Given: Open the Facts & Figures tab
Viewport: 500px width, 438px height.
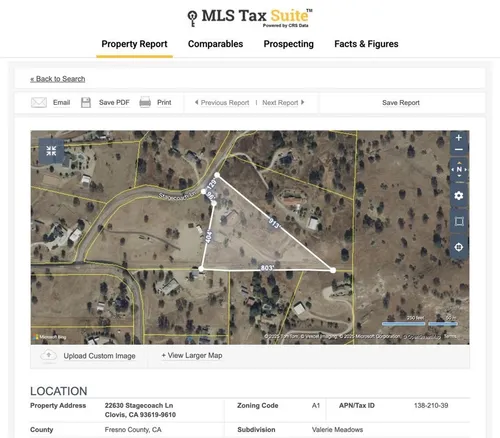Looking at the screenshot, I should [x=366, y=44].
